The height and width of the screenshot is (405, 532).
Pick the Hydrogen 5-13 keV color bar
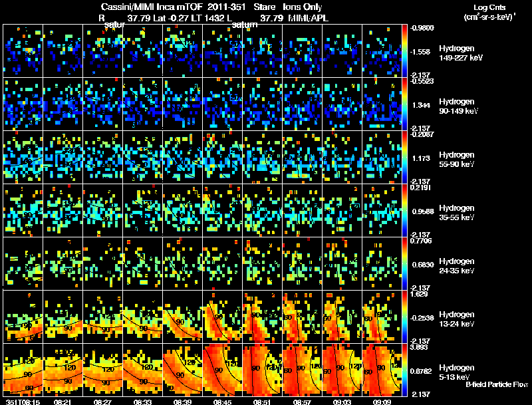(404, 370)
